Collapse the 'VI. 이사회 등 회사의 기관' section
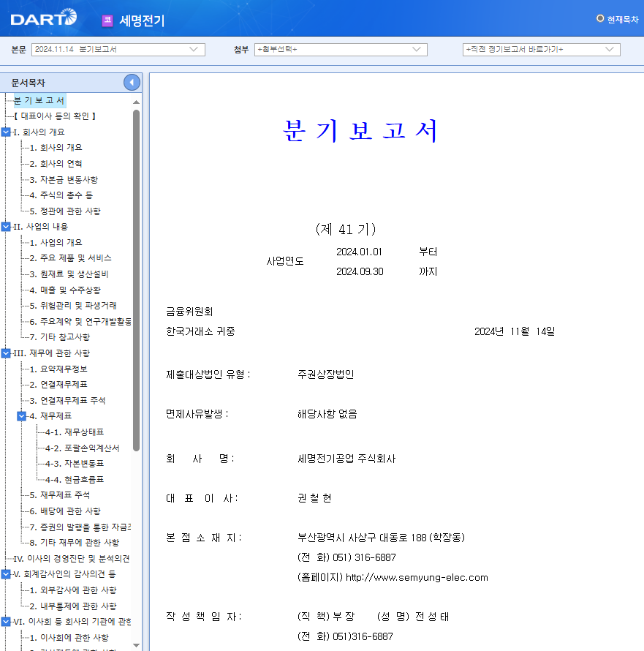This screenshot has height=651, width=644. click(x=6, y=621)
